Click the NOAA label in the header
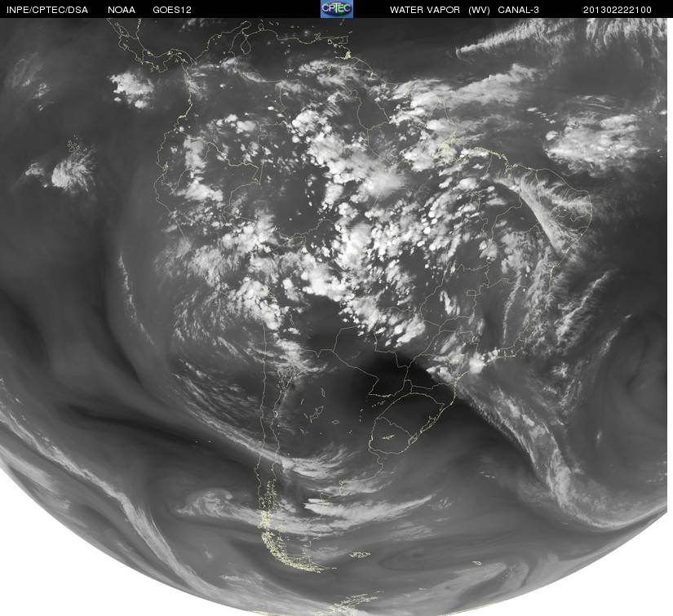Image resolution: width=673 pixels, height=616 pixels. pyautogui.click(x=122, y=10)
